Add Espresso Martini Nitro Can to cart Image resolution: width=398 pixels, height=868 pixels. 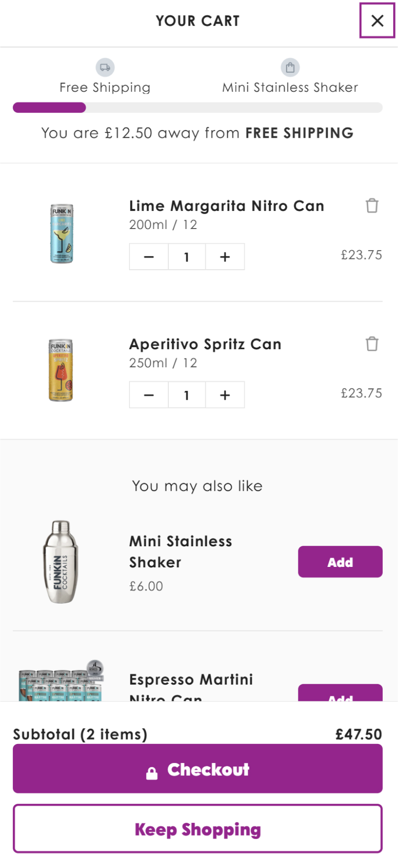pos(340,694)
